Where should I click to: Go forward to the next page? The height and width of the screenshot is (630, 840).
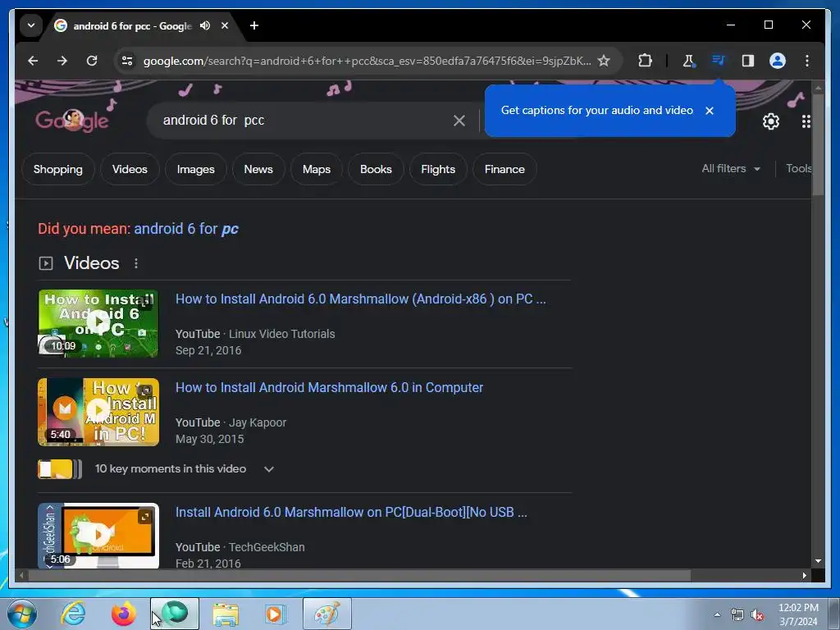(62, 61)
